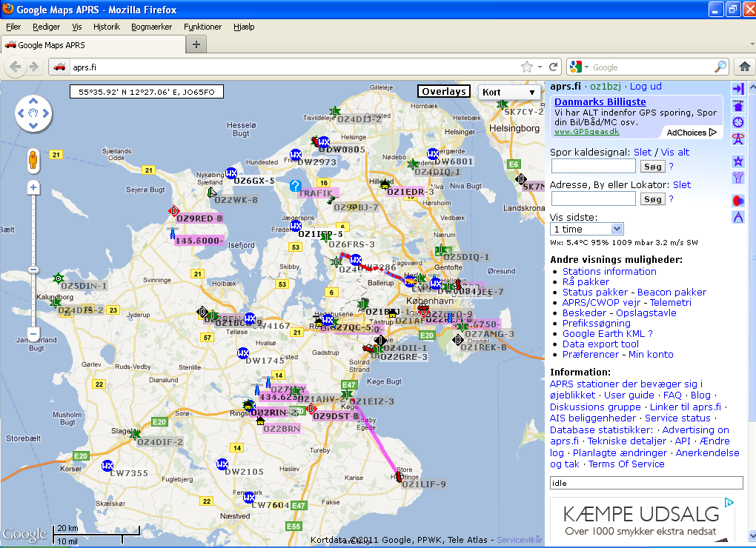Open the Stations information link
Screen dimensions: 756x548
coord(609,272)
